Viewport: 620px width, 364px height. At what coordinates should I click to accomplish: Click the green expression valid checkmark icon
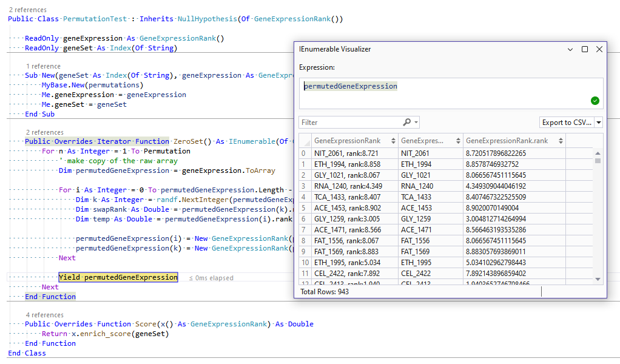595,101
